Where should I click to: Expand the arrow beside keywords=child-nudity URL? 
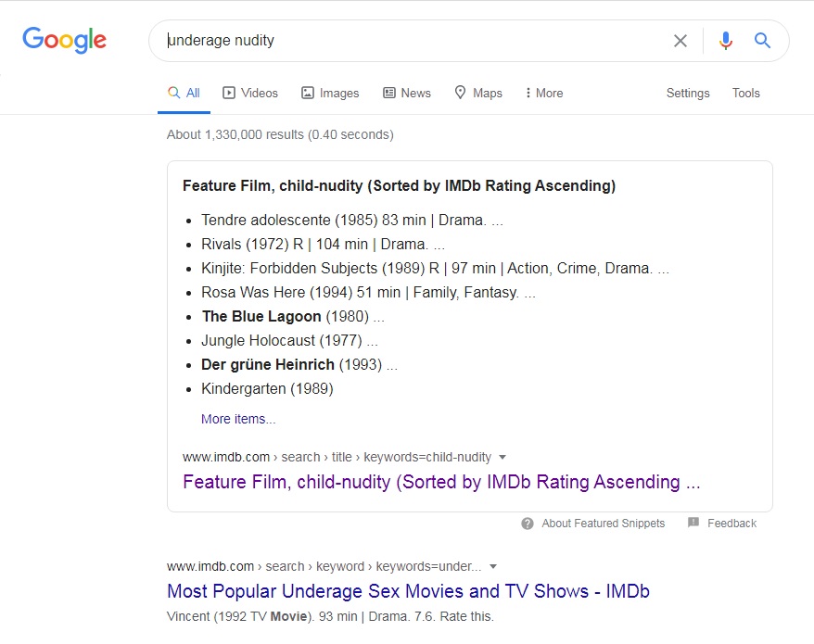tap(502, 457)
